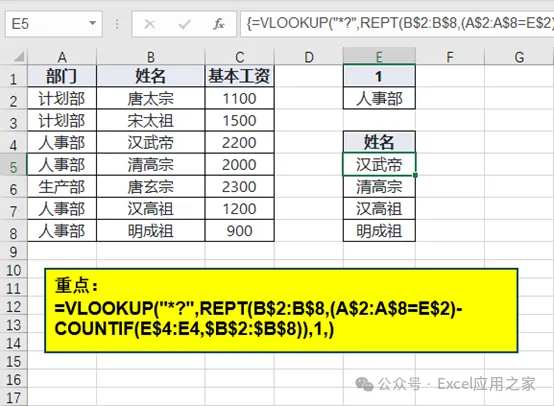This screenshot has height=406, width=554.
Task: Click salary value 1200
Action: (240, 209)
